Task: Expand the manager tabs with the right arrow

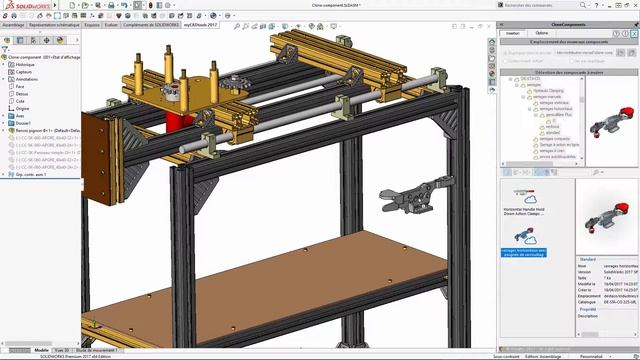Action: [x=77, y=40]
